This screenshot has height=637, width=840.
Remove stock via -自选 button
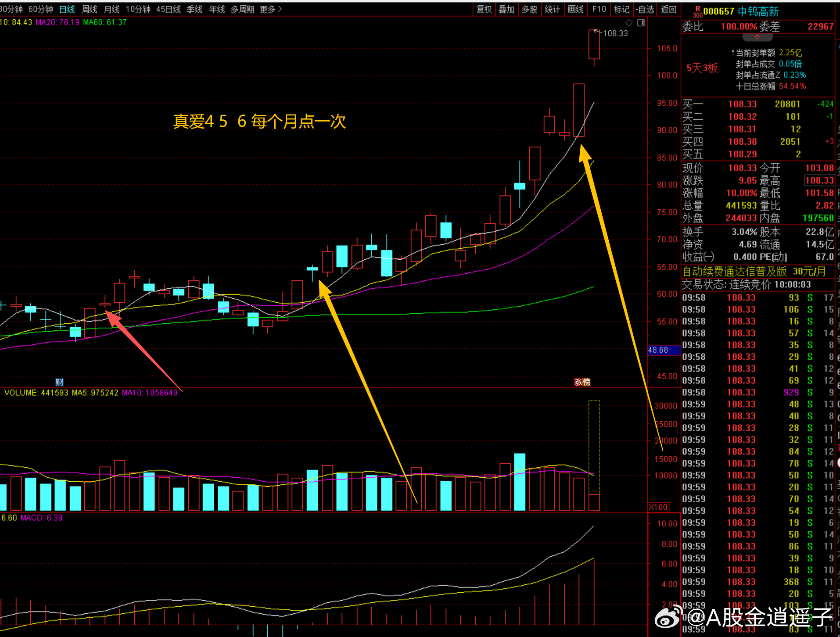pyautogui.click(x=645, y=9)
